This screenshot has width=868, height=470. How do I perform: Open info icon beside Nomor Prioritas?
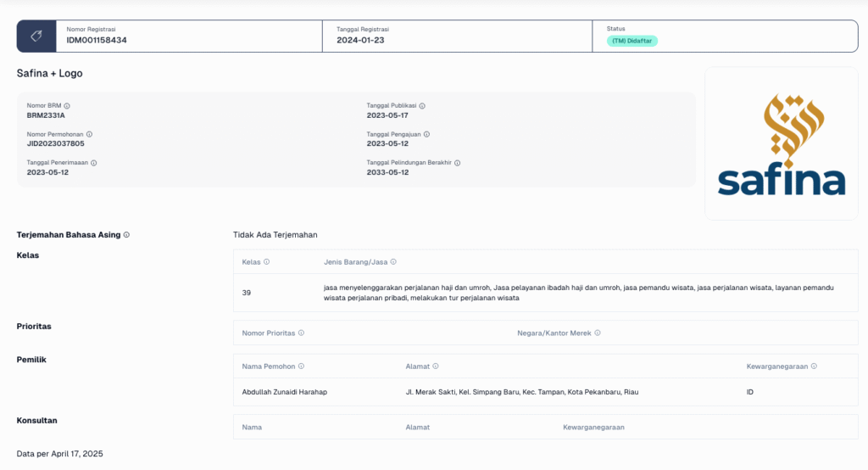tap(301, 333)
